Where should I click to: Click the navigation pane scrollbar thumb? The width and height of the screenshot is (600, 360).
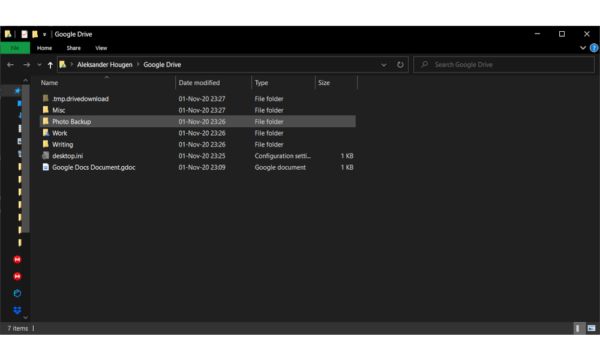pyautogui.click(x=26, y=159)
